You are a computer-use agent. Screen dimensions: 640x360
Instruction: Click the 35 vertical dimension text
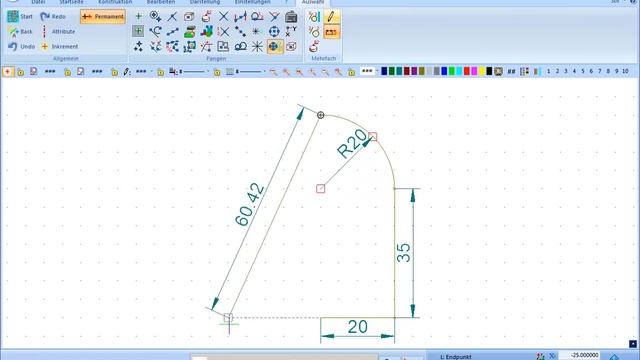(403, 253)
